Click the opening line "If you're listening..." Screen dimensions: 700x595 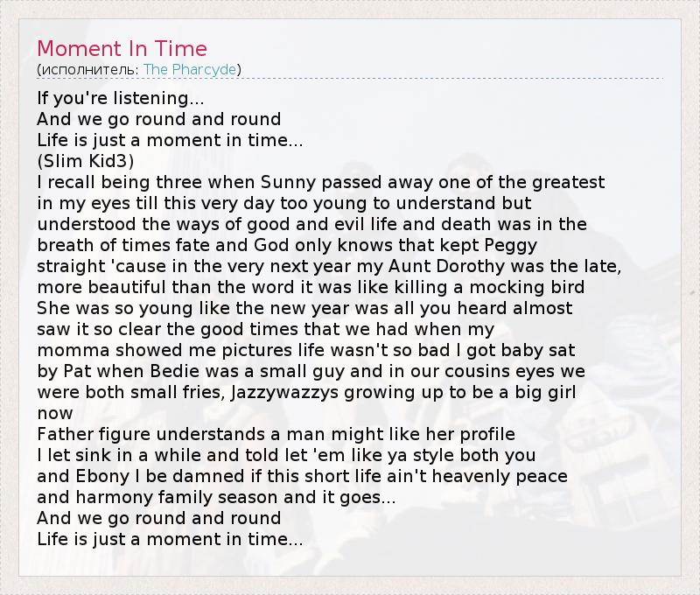point(121,97)
